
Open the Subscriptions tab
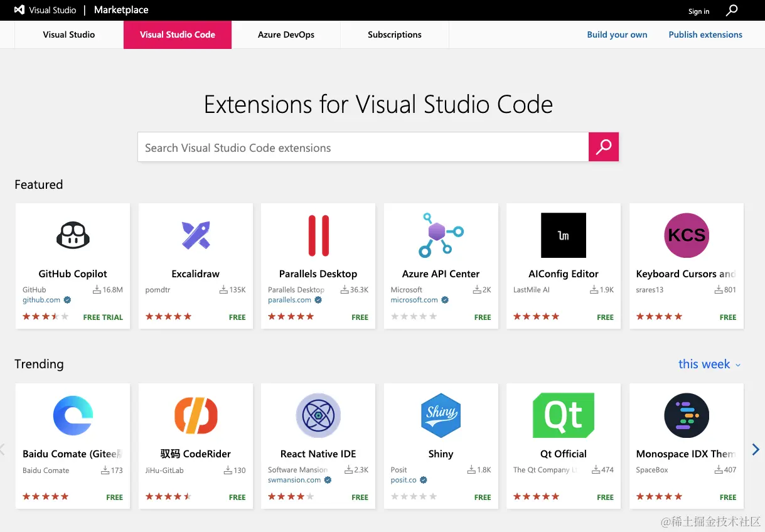click(395, 35)
